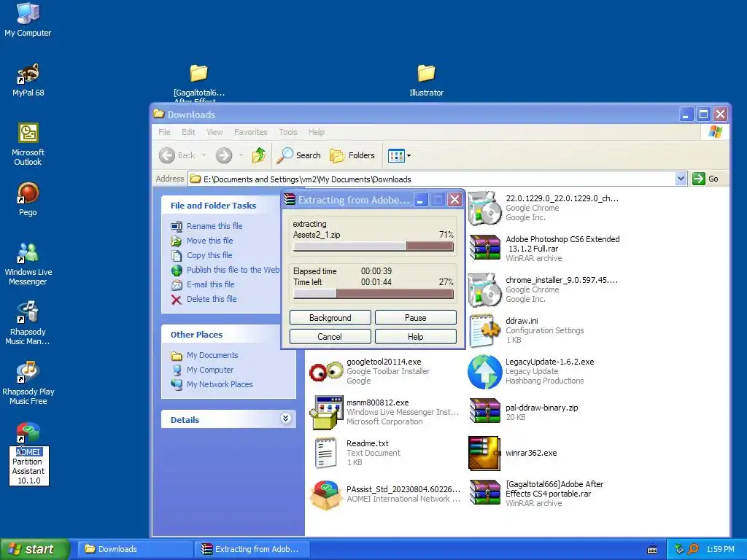The image size is (747, 560).
Task: Cancel the extraction
Action: point(330,337)
